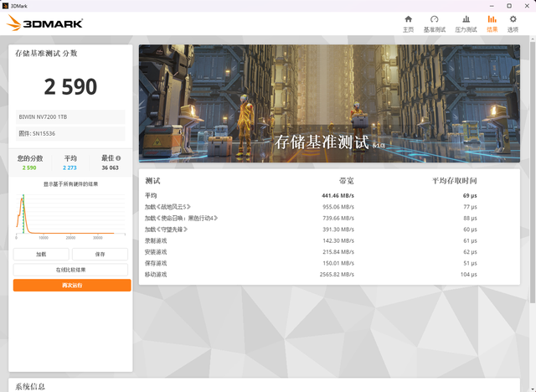Click the storage benchmark banner image
This screenshot has width=536, height=392.
click(329, 103)
